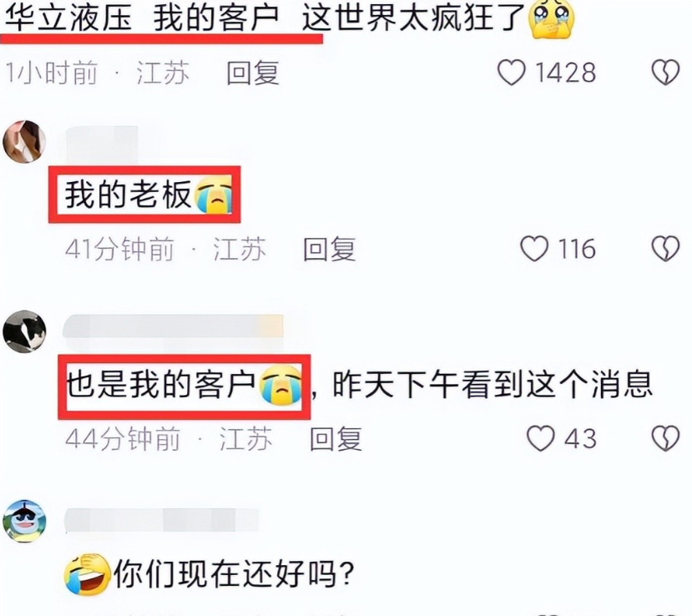Open the blue cartoon avatar profile
Screen dimensions: 692x616
(24, 521)
